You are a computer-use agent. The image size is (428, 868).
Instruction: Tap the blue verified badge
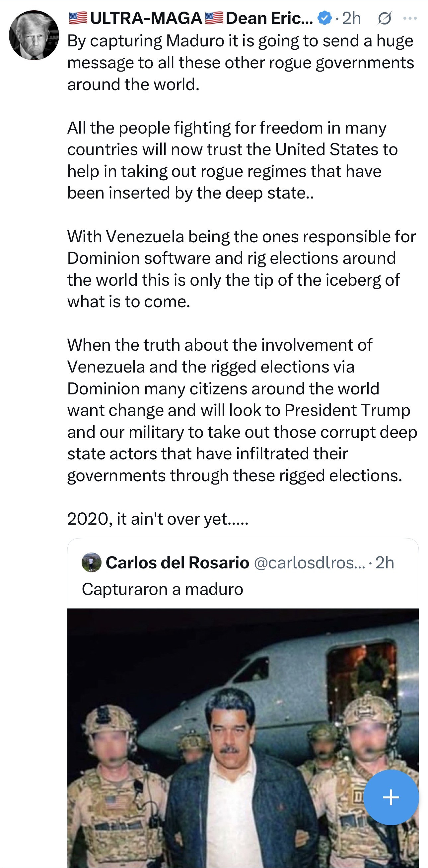324,18
